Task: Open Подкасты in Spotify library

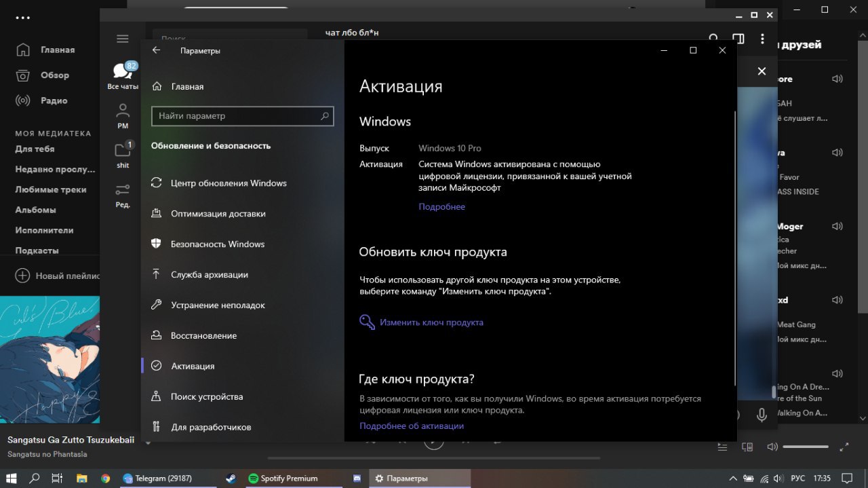Action: click(37, 250)
